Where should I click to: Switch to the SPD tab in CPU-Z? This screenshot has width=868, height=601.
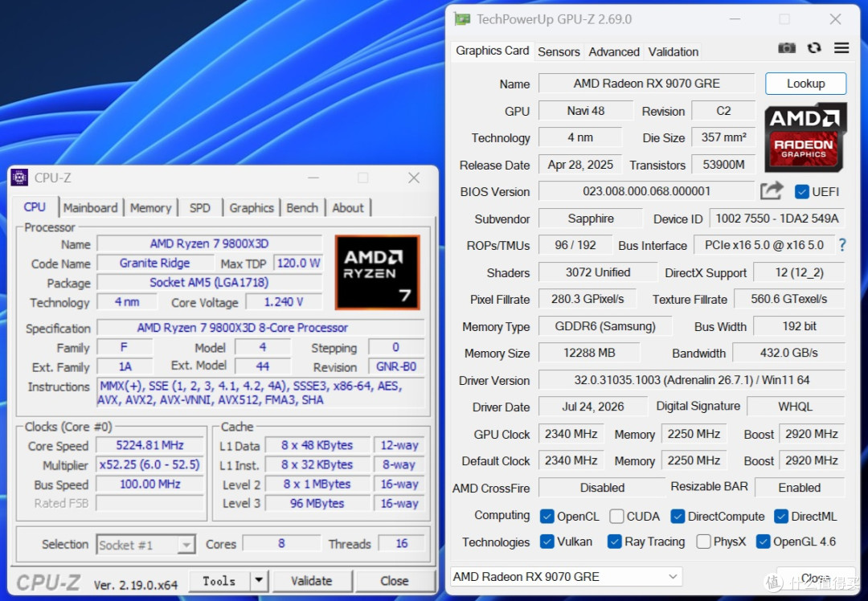click(x=200, y=207)
